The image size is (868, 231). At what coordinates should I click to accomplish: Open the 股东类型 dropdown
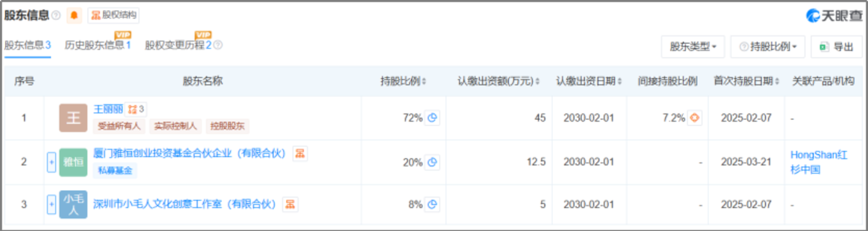[x=693, y=46]
